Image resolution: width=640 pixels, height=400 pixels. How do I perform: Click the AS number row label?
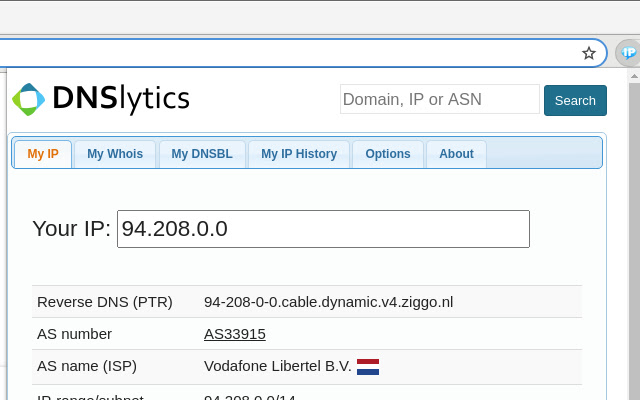pos(74,334)
